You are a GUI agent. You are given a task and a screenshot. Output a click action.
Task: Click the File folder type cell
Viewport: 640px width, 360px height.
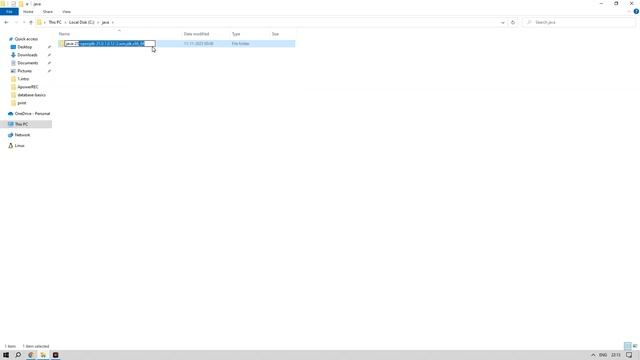point(240,44)
